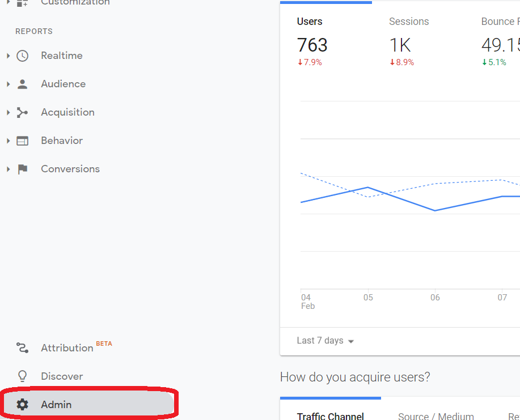This screenshot has height=420, width=520.
Task: Open the Conversions menu label
Action: (x=70, y=169)
